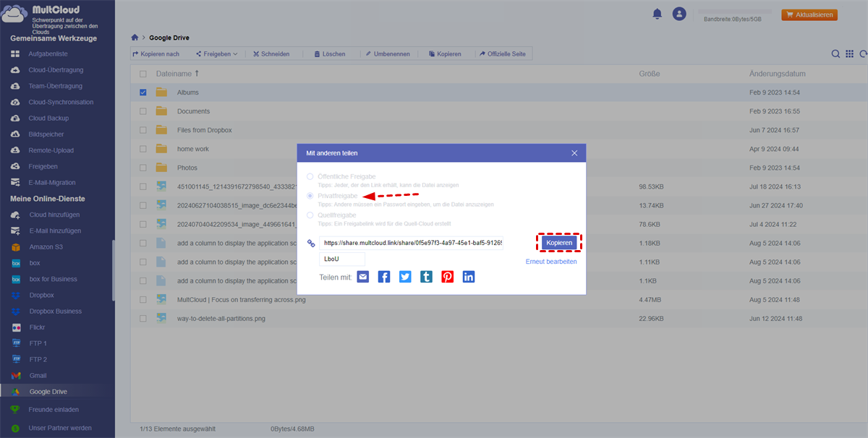Check Files from Dropbox checkbox

142,130
